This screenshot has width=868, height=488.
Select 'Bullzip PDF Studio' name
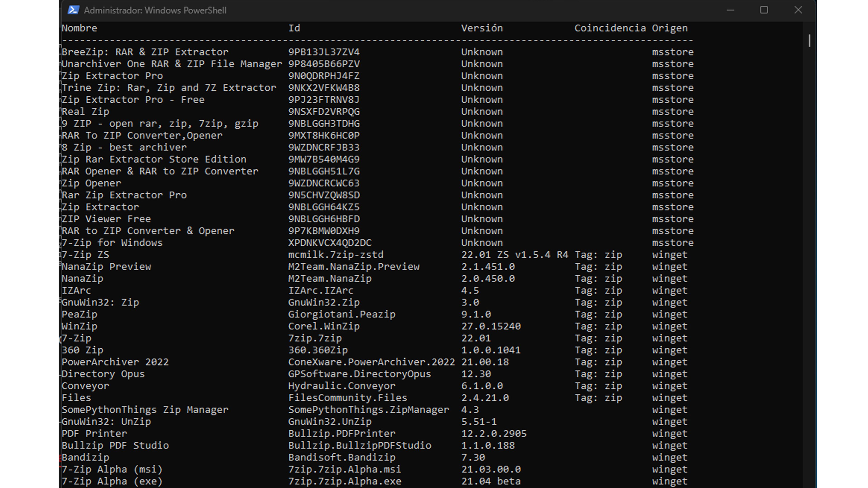coord(115,446)
